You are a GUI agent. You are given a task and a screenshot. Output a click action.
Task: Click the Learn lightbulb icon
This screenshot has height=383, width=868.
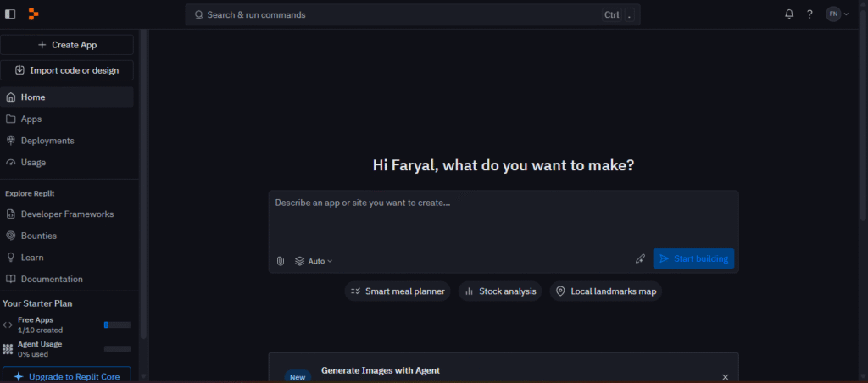[x=10, y=258]
